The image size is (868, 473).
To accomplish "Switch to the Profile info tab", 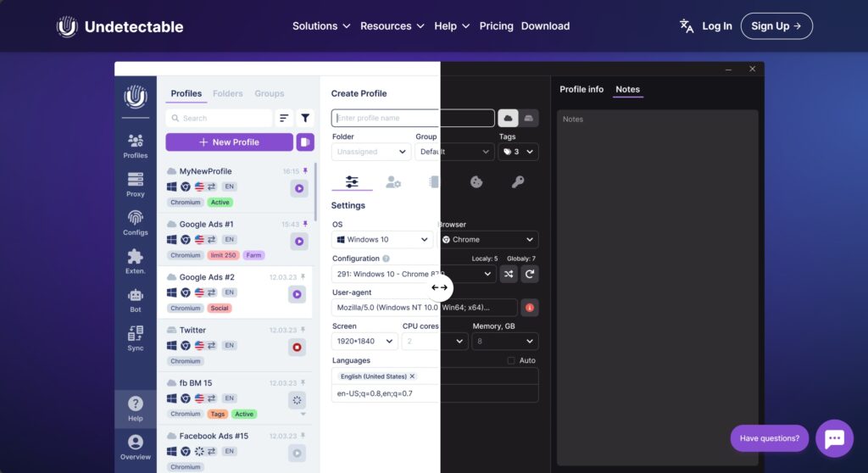I will pyautogui.click(x=581, y=89).
